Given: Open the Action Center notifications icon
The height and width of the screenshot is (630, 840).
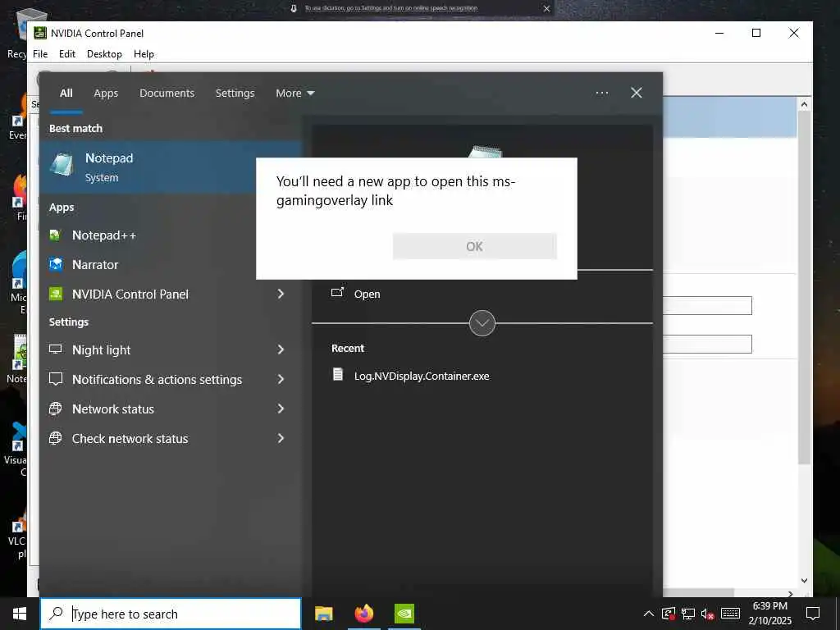Looking at the screenshot, I should click(x=813, y=614).
